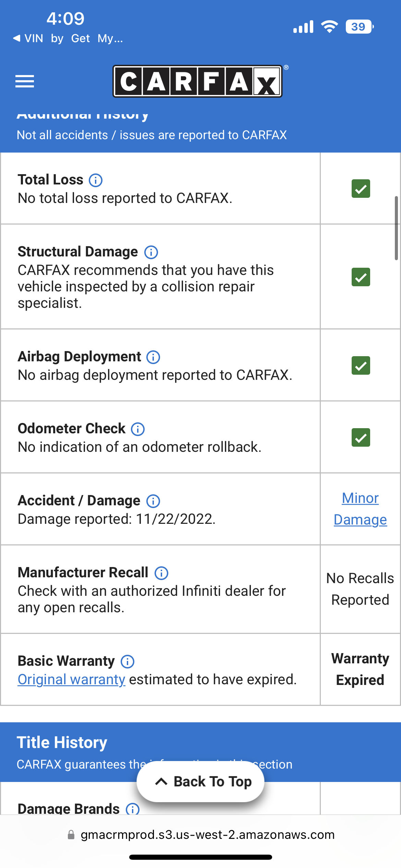Click the Damage Brands info icon
This screenshot has height=868, width=401.
[x=133, y=809]
